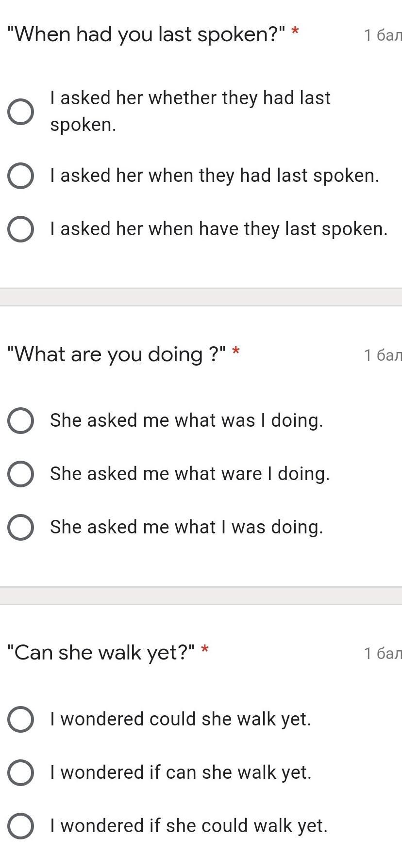Pick radio 'I asked her when have they last spoken'
The image size is (402, 868).
click(21, 229)
